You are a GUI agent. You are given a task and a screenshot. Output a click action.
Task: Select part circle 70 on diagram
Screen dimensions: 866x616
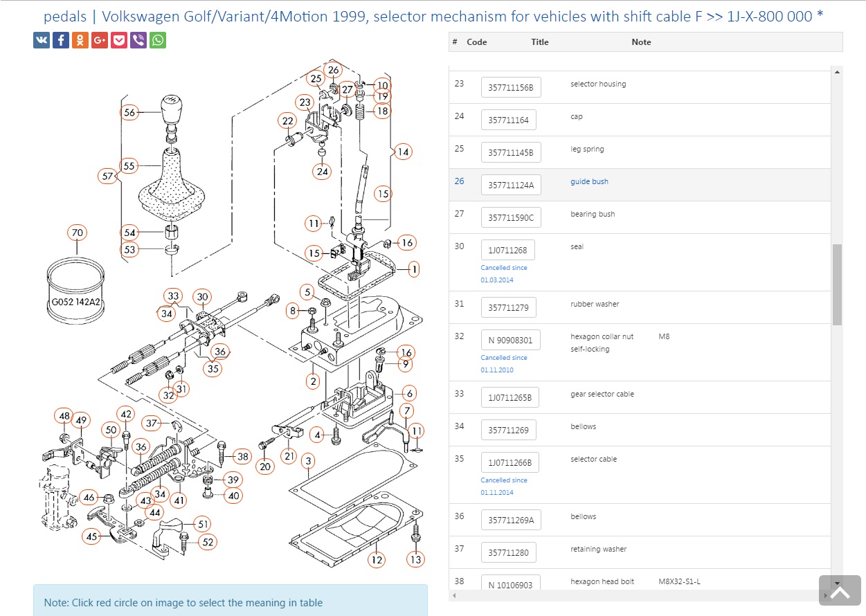point(77,233)
